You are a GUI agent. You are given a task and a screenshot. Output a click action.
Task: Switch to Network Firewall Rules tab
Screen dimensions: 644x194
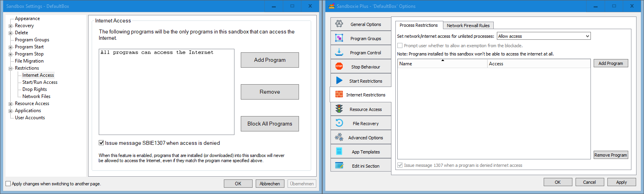click(468, 26)
